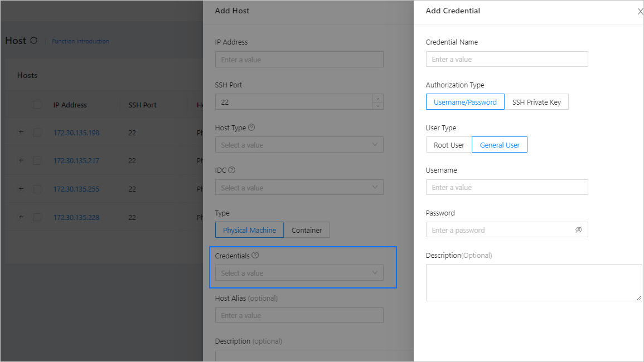Click the Host Type help icon

click(251, 128)
